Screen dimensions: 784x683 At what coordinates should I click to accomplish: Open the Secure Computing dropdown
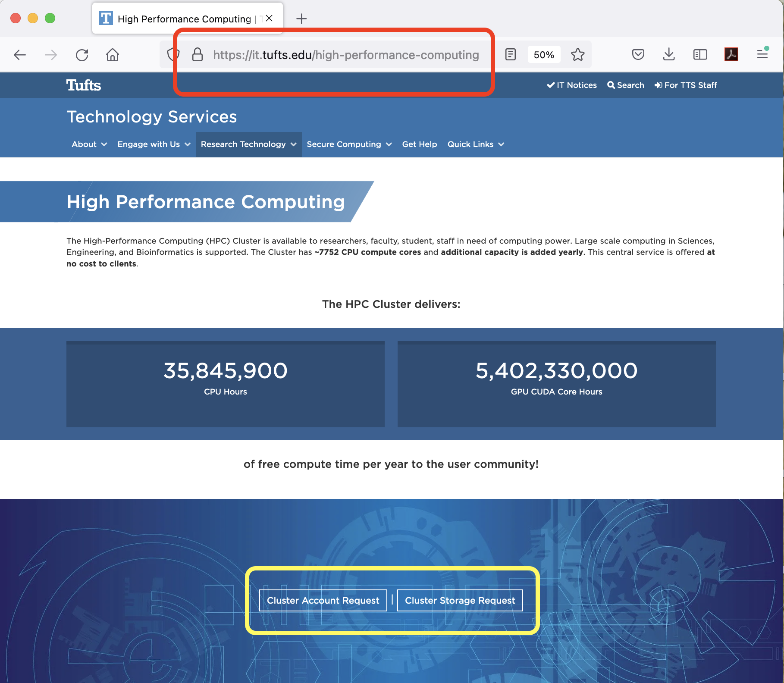click(348, 144)
